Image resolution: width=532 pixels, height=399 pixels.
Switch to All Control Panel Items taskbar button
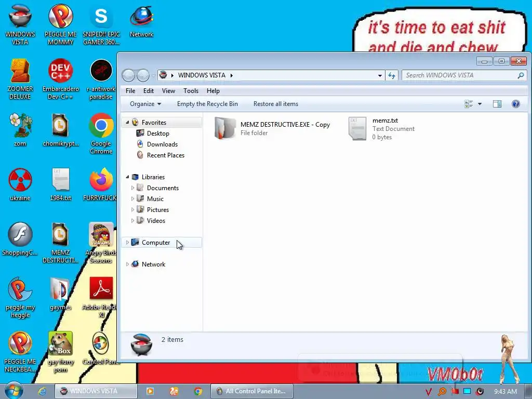click(252, 391)
